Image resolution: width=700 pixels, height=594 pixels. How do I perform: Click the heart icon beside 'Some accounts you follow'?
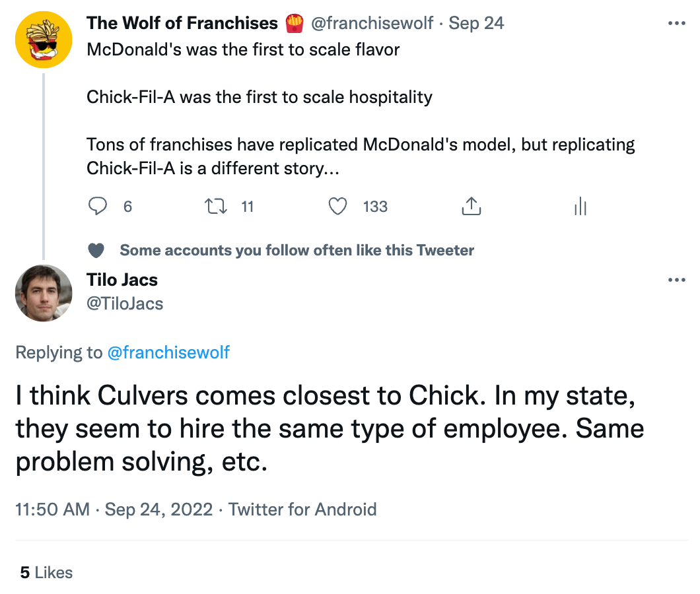point(96,251)
